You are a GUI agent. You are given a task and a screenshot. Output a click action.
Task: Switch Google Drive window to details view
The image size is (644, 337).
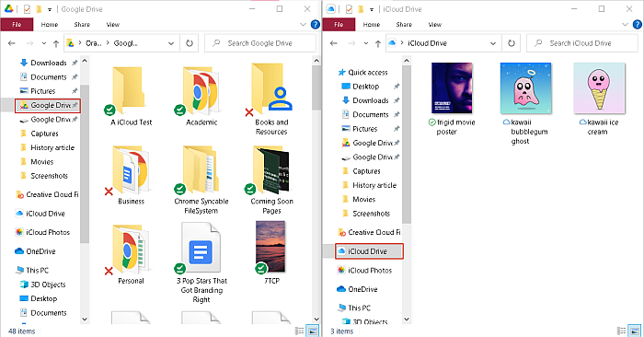click(x=300, y=331)
